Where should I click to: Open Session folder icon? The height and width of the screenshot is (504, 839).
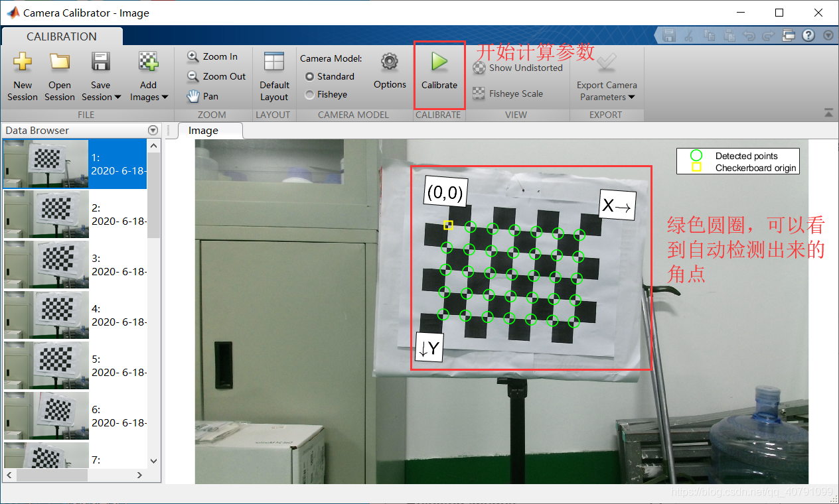pos(60,62)
